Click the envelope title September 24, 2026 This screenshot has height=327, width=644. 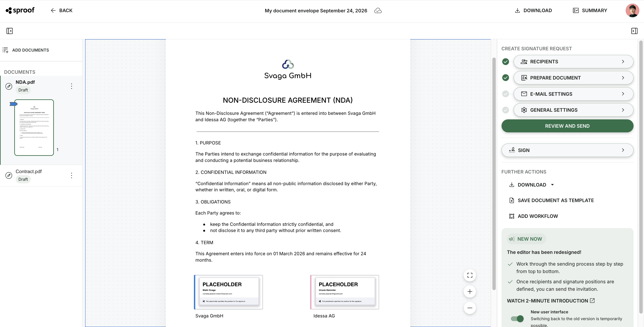point(316,10)
